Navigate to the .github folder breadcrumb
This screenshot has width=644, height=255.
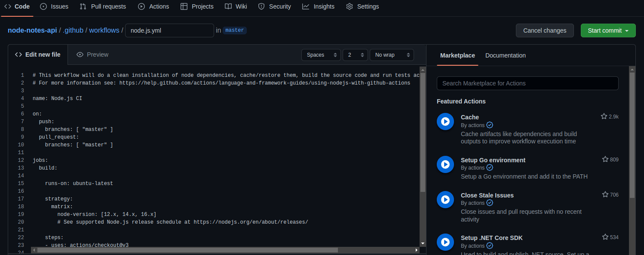(x=73, y=30)
